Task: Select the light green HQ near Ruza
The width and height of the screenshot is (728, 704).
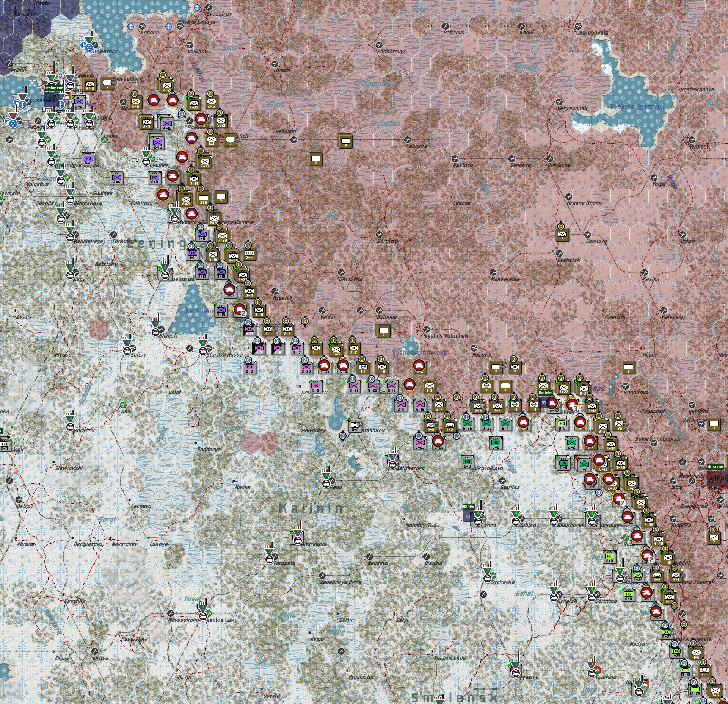Action: (609, 557)
